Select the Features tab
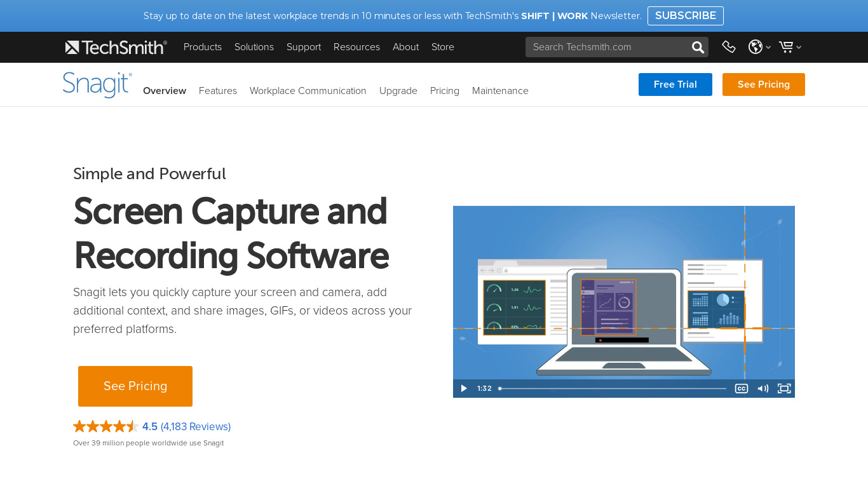This screenshot has width=868, height=488. click(218, 91)
